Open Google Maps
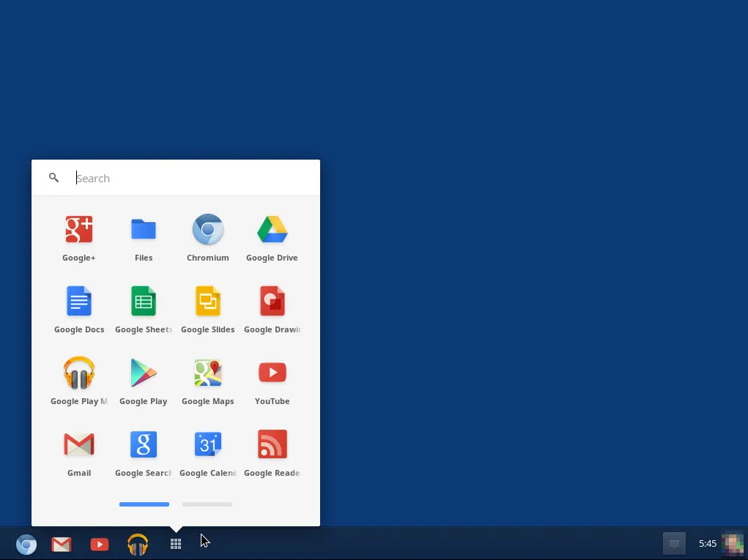748x560 pixels. (x=208, y=372)
